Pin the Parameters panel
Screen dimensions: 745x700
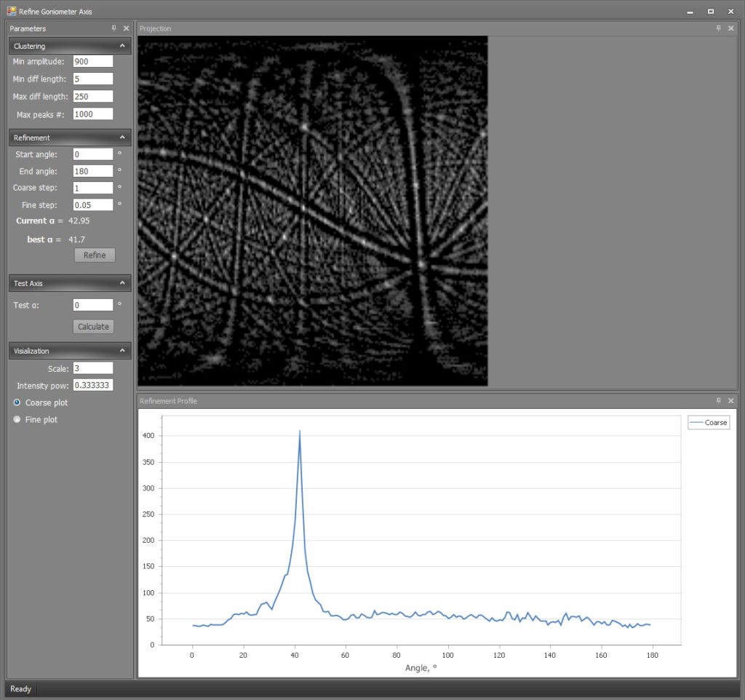coord(114,28)
